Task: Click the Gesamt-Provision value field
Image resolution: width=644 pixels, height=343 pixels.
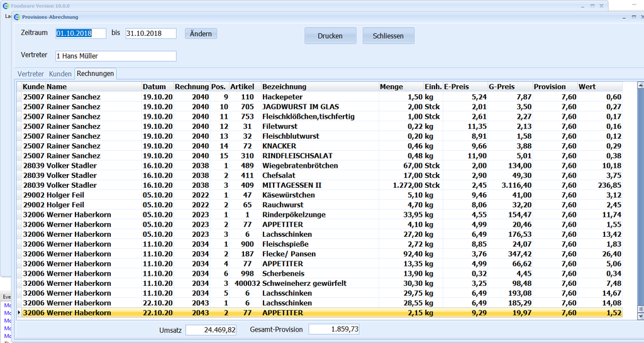Action: [334, 330]
